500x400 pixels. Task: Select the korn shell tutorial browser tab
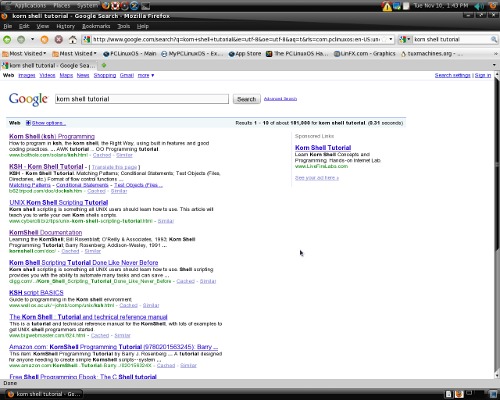click(49, 65)
